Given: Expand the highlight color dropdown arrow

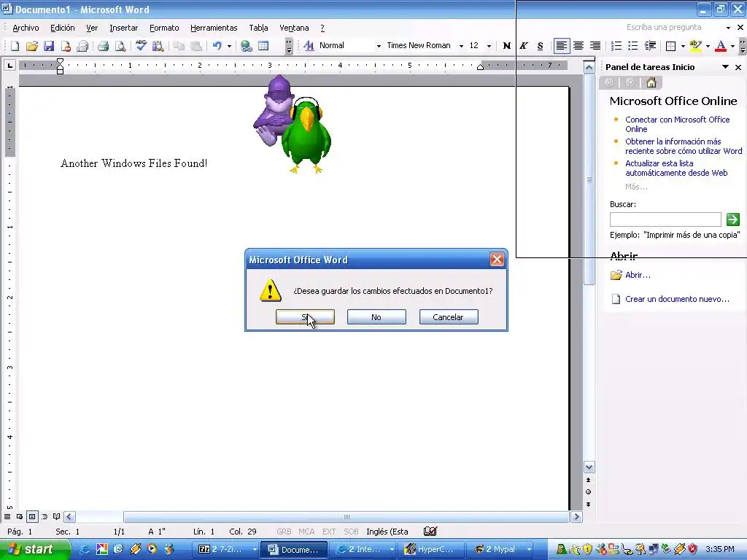Looking at the screenshot, I should [x=708, y=46].
